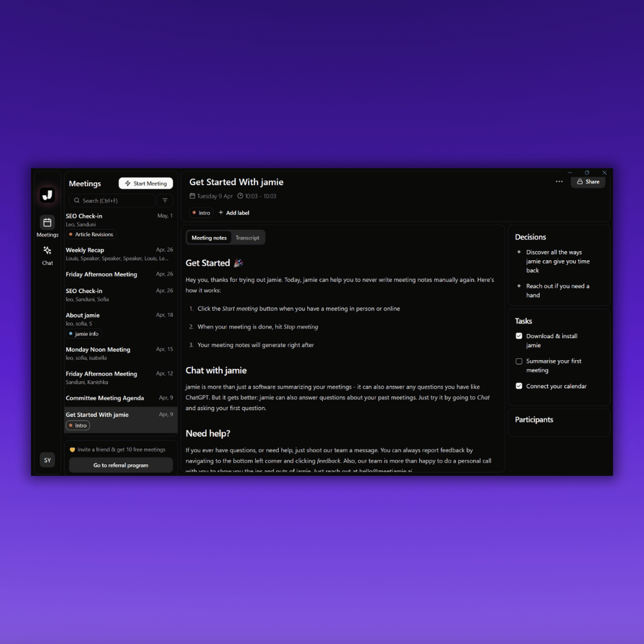Close the jamie window
Image resolution: width=644 pixels, height=644 pixels.
pos(604,173)
